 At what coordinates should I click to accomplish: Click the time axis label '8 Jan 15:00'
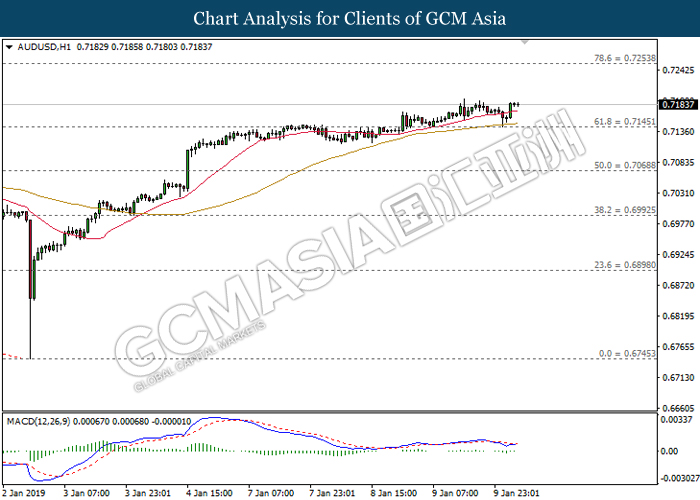coord(394,493)
